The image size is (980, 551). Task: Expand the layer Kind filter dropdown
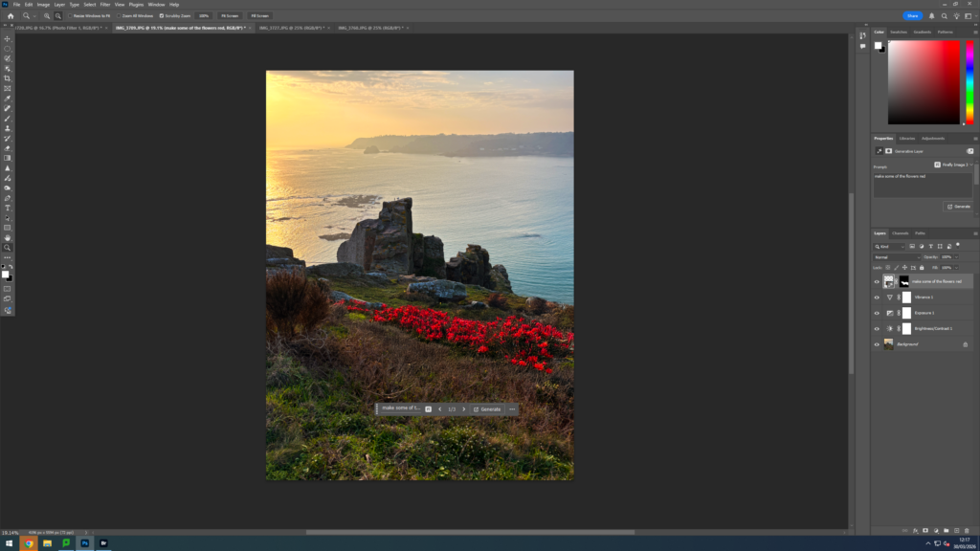coord(889,247)
